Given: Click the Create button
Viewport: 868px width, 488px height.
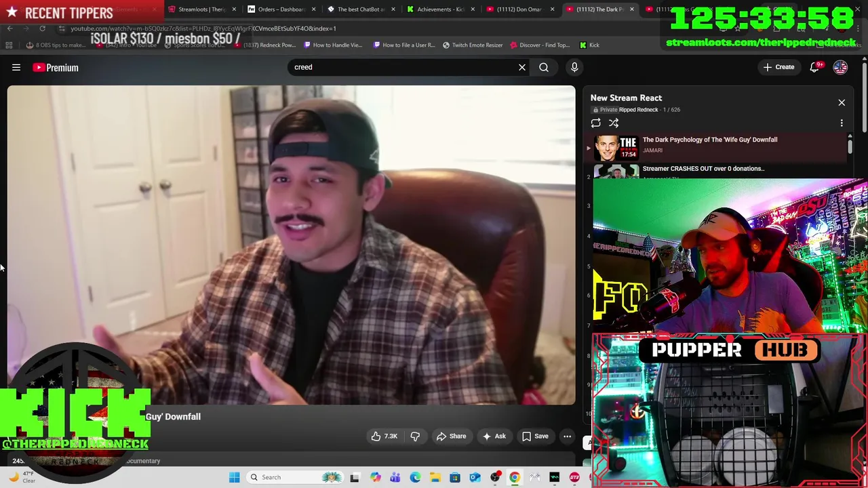Looking at the screenshot, I should [x=778, y=67].
